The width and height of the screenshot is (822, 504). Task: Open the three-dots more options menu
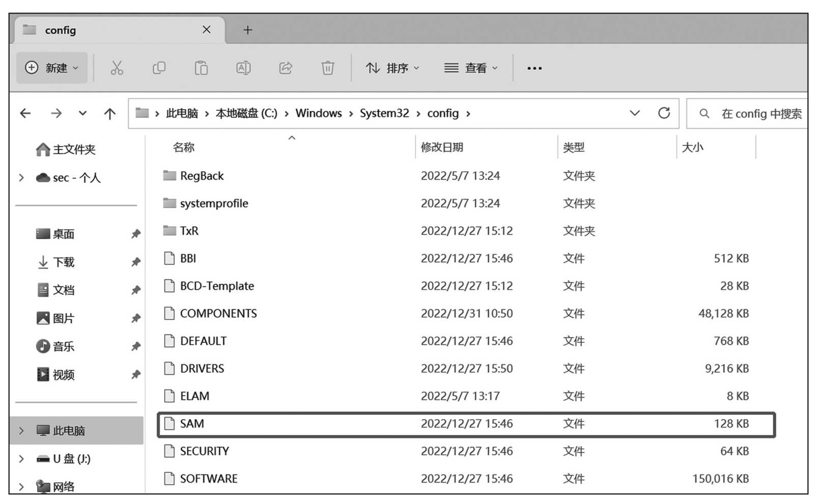tap(534, 68)
